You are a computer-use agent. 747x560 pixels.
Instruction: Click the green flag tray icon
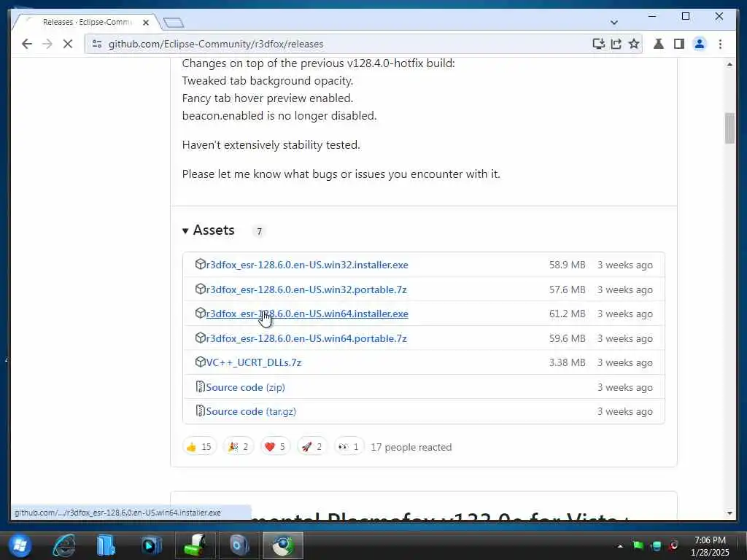point(638,545)
